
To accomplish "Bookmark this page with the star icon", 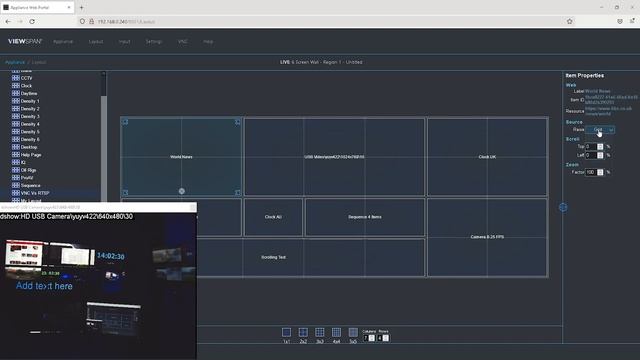I will click(x=569, y=21).
